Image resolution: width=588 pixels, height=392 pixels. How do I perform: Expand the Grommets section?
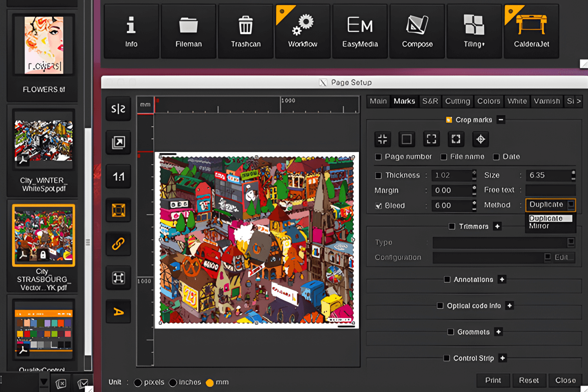(x=498, y=332)
